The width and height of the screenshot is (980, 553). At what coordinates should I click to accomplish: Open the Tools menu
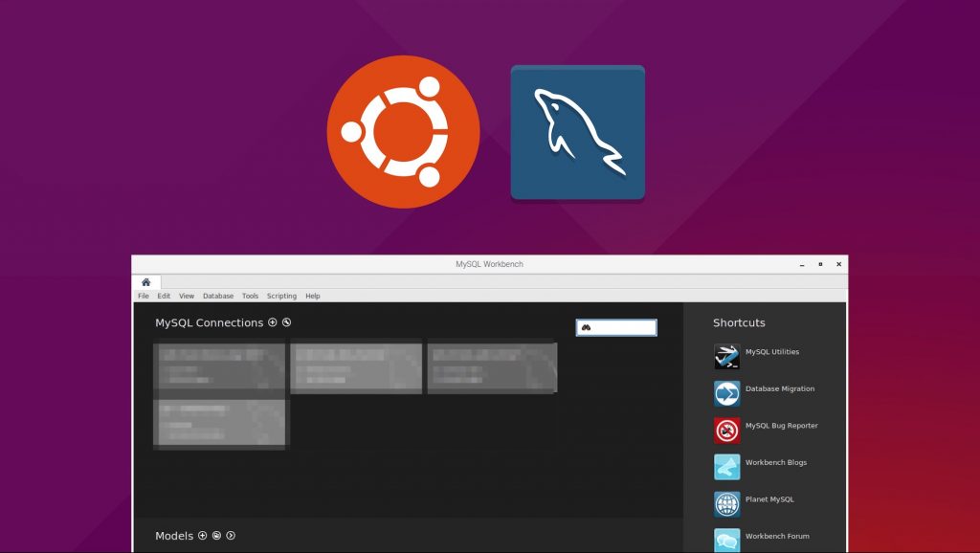250,297
